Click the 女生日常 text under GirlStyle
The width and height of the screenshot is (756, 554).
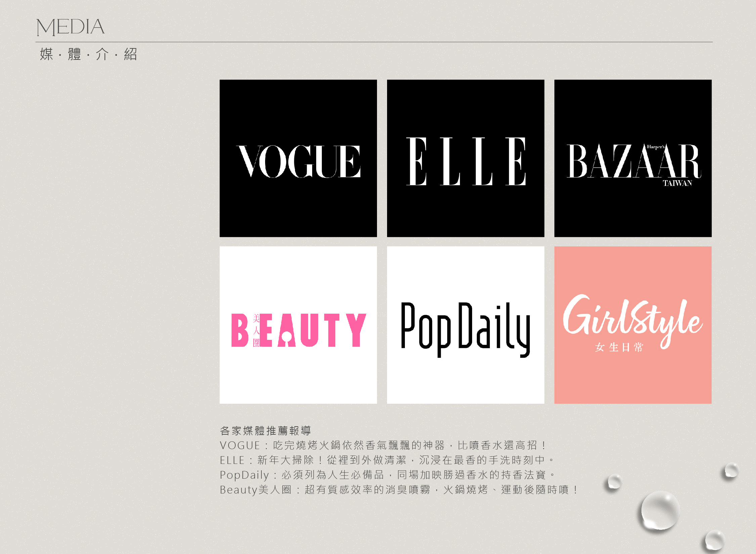(x=619, y=347)
